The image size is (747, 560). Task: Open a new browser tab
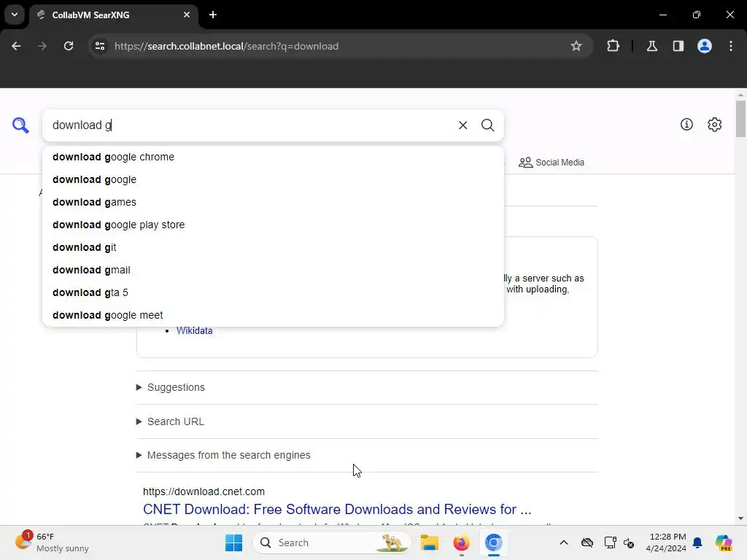pyautogui.click(x=213, y=15)
